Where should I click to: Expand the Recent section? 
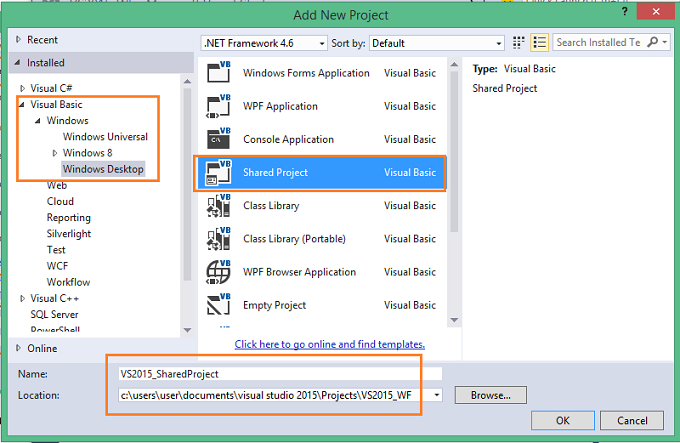click(18, 39)
